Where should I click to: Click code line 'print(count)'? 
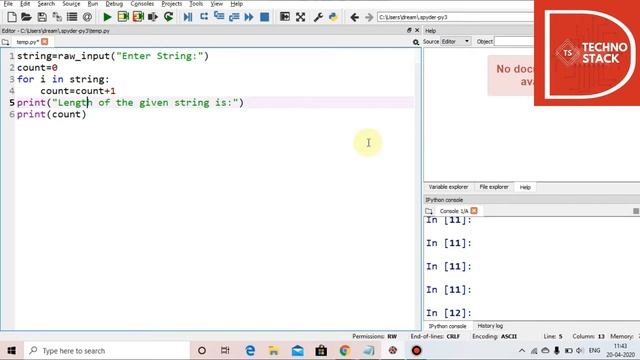(x=51, y=114)
